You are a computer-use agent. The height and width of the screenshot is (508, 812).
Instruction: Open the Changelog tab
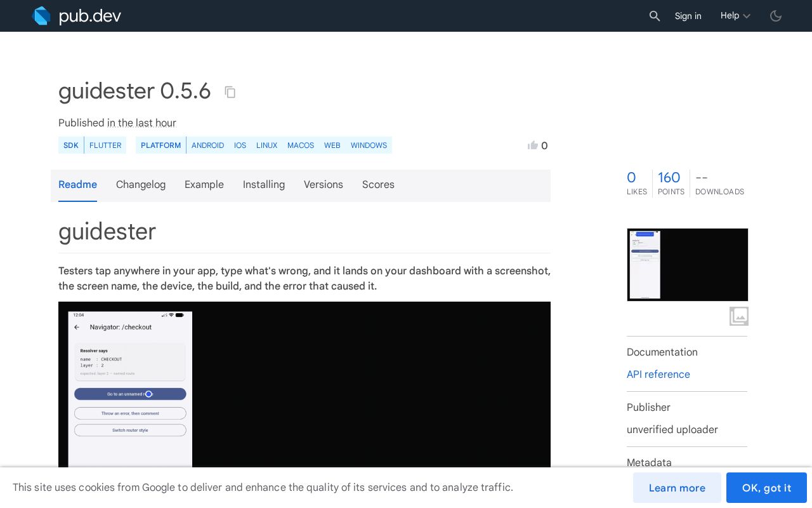[x=141, y=185]
